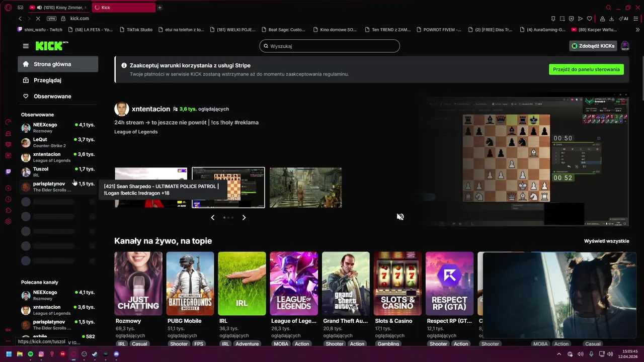Open the Slots & Casino category card
This screenshot has width=644, height=362.
[397, 284]
